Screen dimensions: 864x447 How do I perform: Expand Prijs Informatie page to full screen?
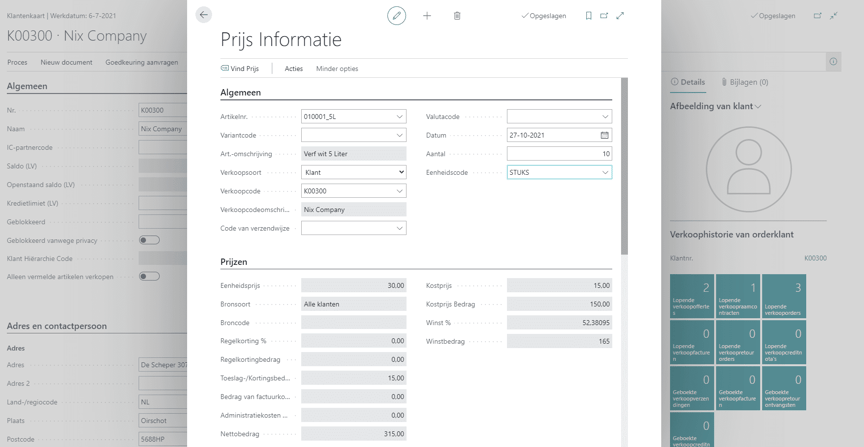[620, 16]
